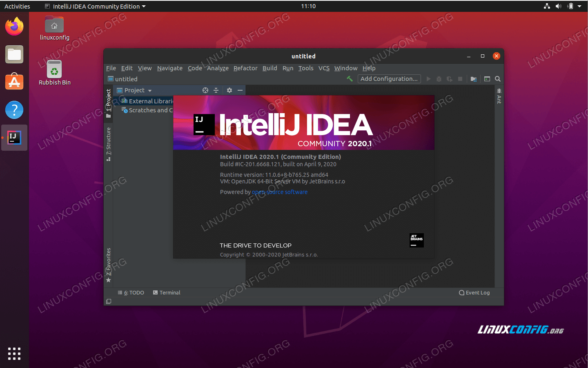The image size is (588, 368).
Task: Open the View menu
Action: point(145,68)
